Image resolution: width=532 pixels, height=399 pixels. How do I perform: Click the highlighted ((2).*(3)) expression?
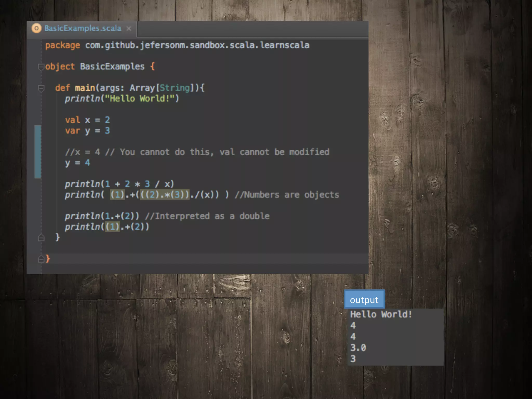(x=165, y=195)
